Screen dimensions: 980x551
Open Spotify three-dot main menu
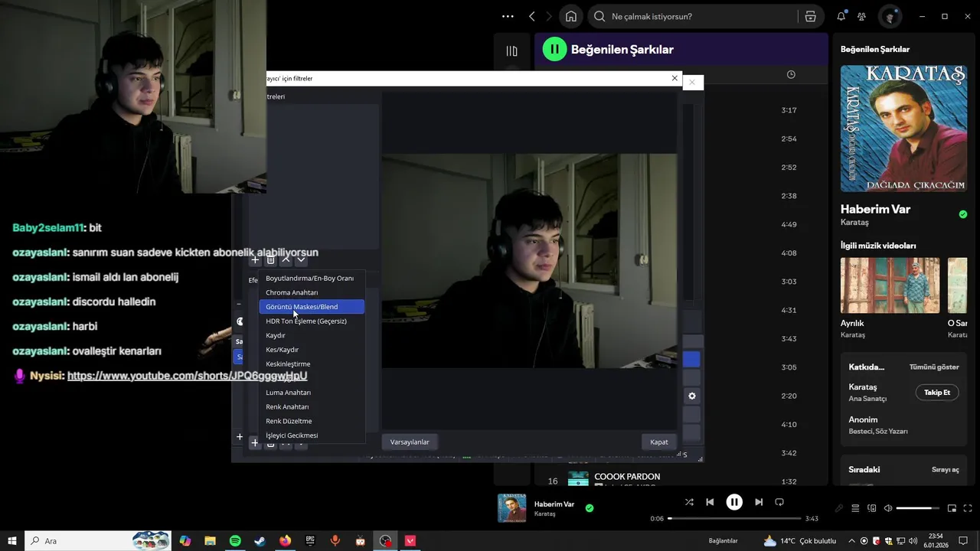coord(508,16)
